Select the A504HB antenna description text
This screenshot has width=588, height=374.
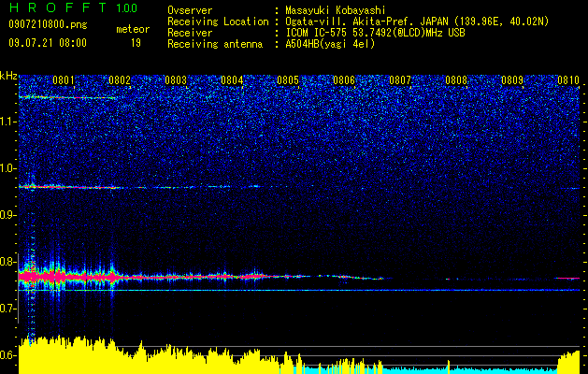tap(330, 44)
